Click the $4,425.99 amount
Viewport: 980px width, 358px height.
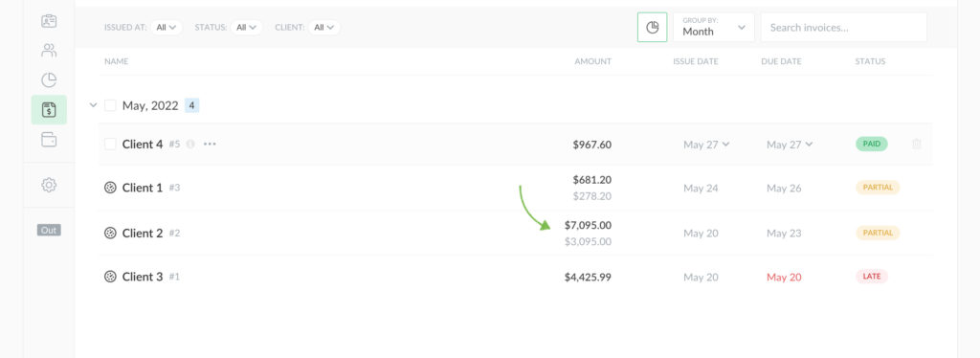point(588,277)
